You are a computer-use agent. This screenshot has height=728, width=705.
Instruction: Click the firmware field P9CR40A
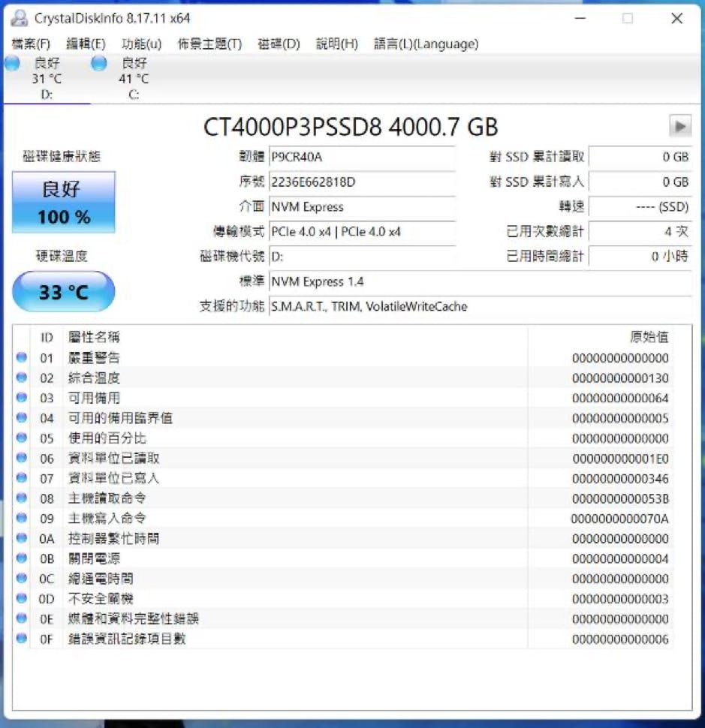pos(362,157)
